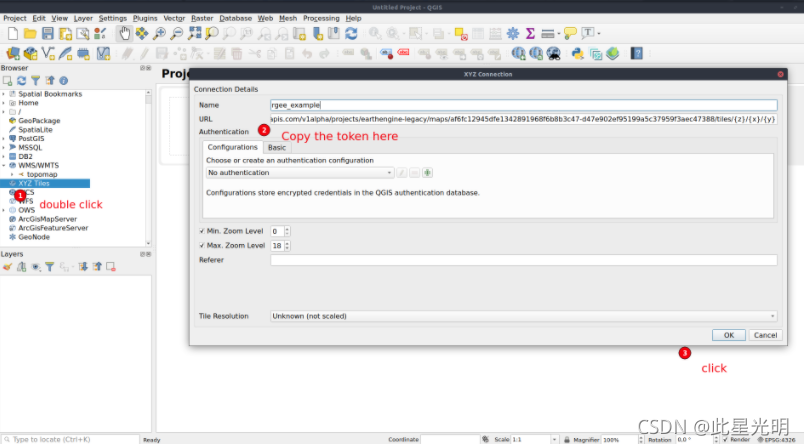This screenshot has height=445, width=804.
Task: Select ArcGisMapServer in Browser tree
Action: [x=47, y=219]
